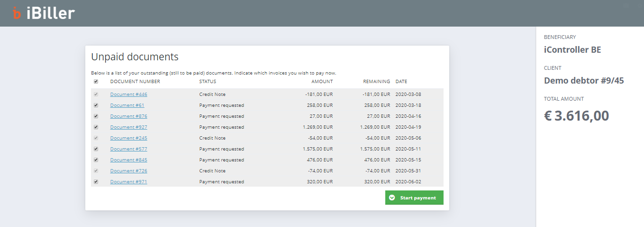The height and width of the screenshot is (227, 644).
Task: Open Document #845 link
Action: tap(128, 160)
